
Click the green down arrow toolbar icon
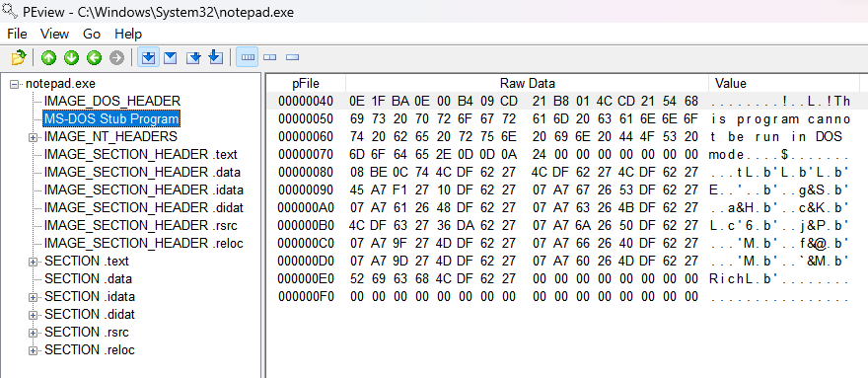(71, 57)
